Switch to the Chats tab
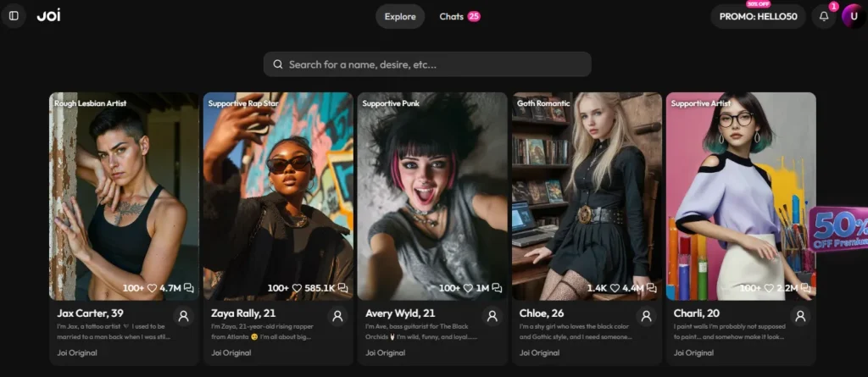The height and width of the screenshot is (377, 868). [x=459, y=17]
